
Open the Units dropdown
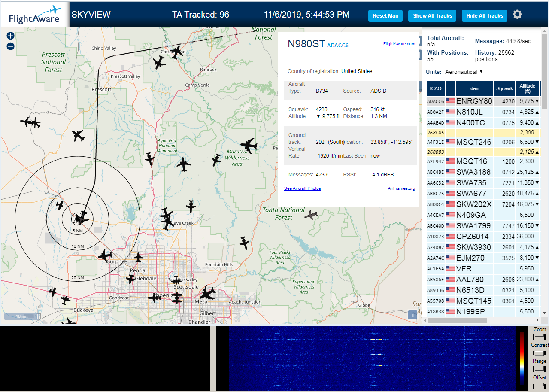click(x=464, y=72)
